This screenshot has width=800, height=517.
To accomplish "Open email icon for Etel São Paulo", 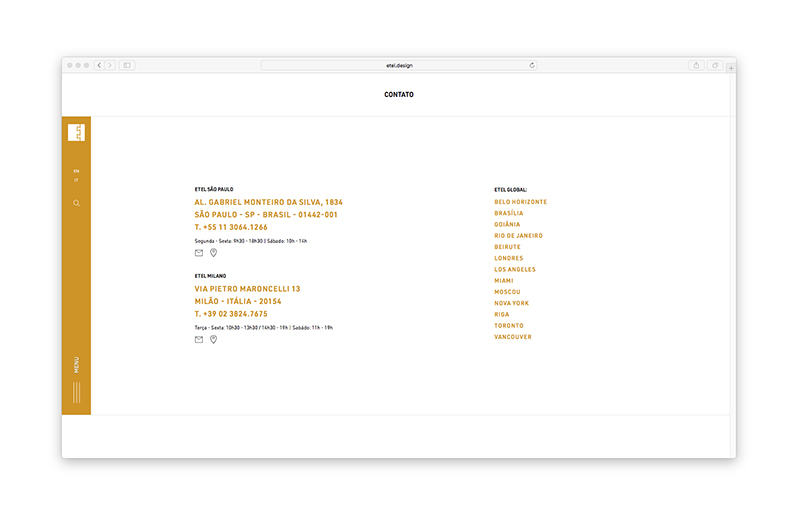I will 199,253.
